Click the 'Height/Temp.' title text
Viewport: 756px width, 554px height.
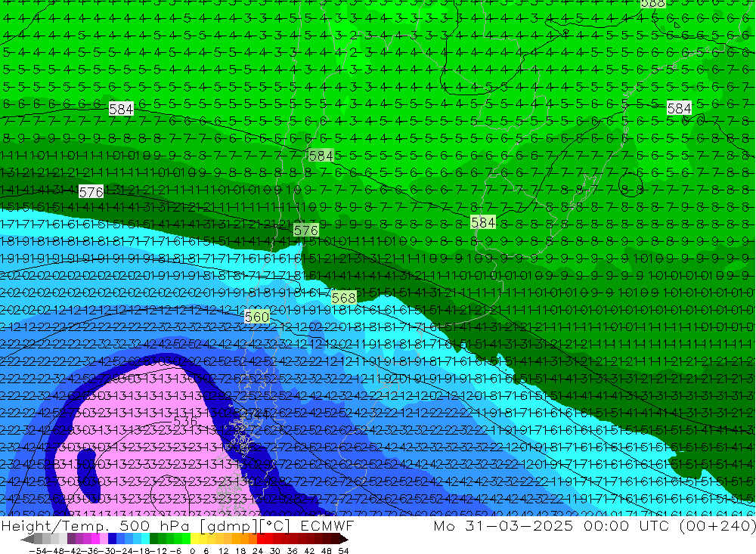(54, 526)
